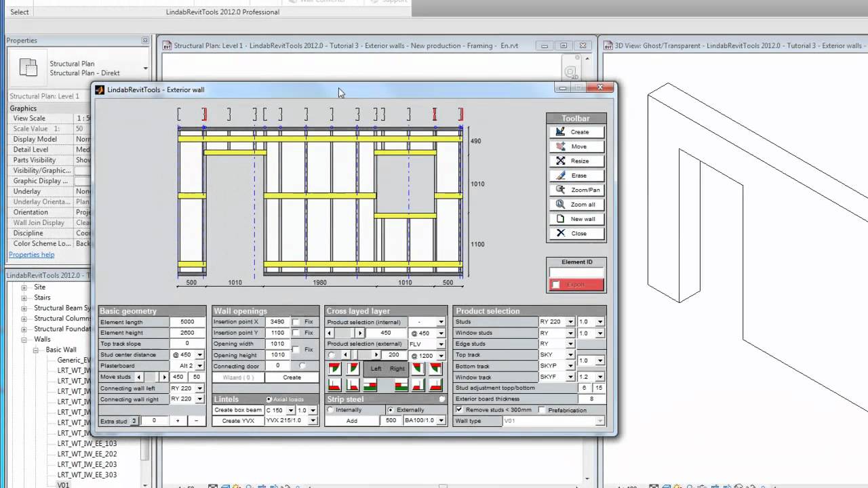This screenshot has width=868, height=488.
Task: Click the minus button beside Extra stud
Action: coord(196,421)
